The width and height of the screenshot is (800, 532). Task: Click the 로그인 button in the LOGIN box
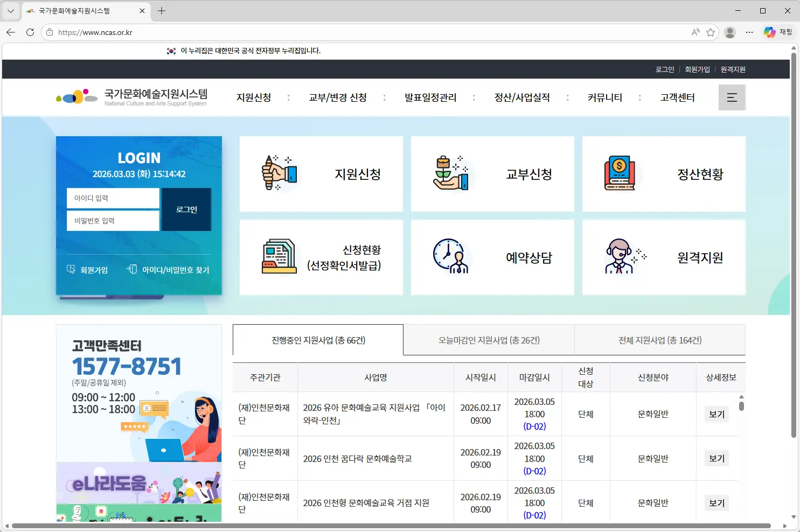click(185, 209)
